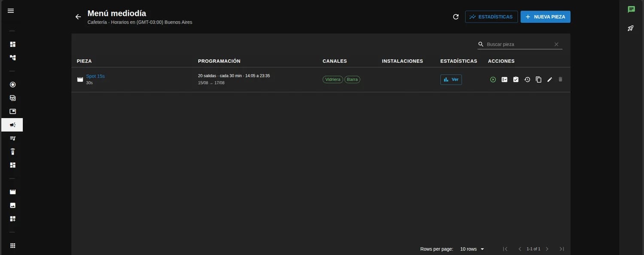The image size is (644, 255).
Task: Go to the previous page of results
Action: [x=519, y=249]
